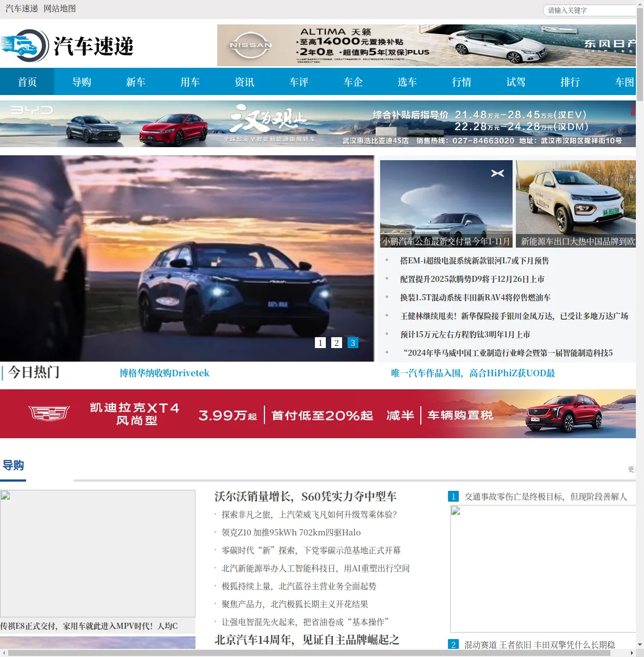This screenshot has width=644, height=657.
Task: Click the right arrow of the horizontal scrollbar
Action: click(632, 653)
